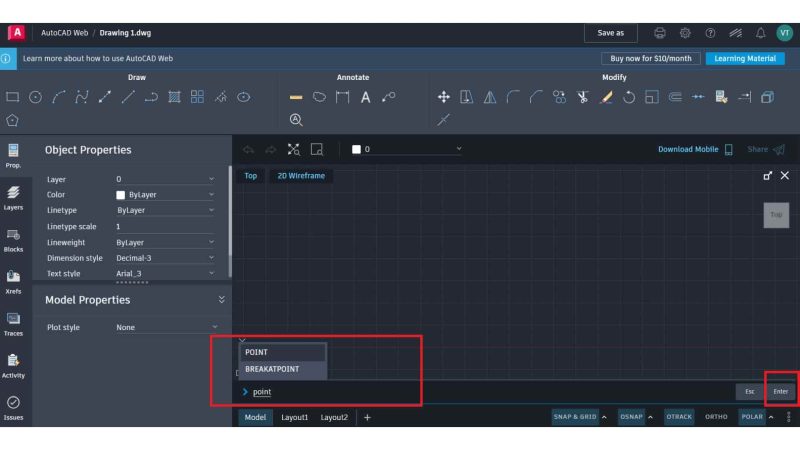
Task: Switch to the Model tab
Action: click(x=255, y=417)
